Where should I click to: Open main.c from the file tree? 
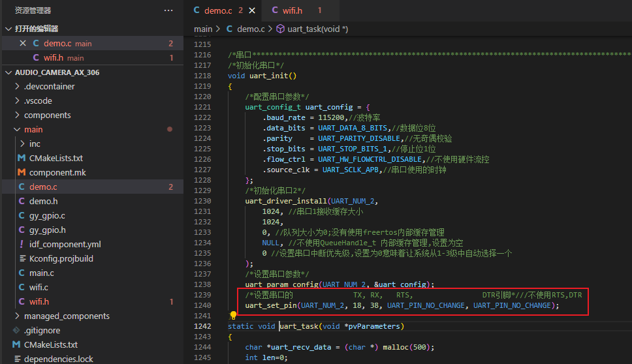[x=41, y=273]
